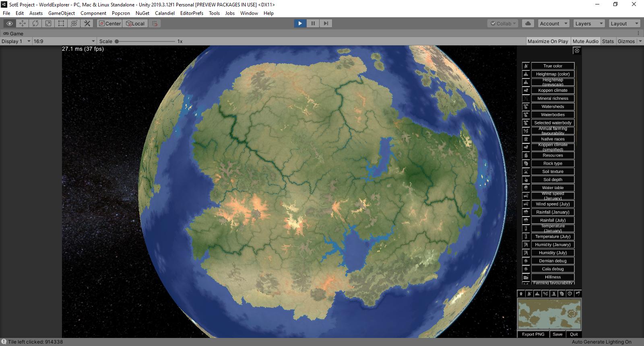Click the 'Tile left clicked: 914338' status message
This screenshot has width=644, height=346.
(35, 342)
